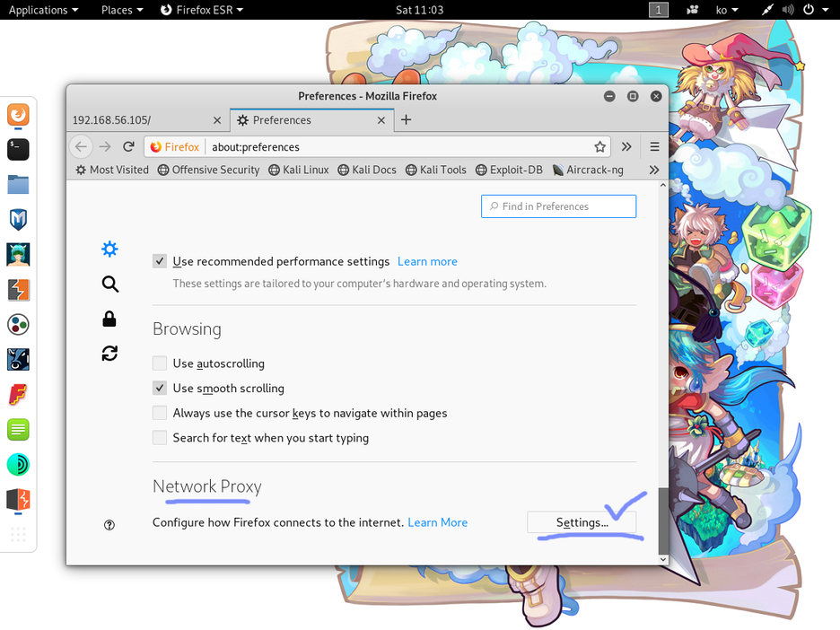
Task: Click the clock showing Sat 11:03
Action: [x=419, y=10]
